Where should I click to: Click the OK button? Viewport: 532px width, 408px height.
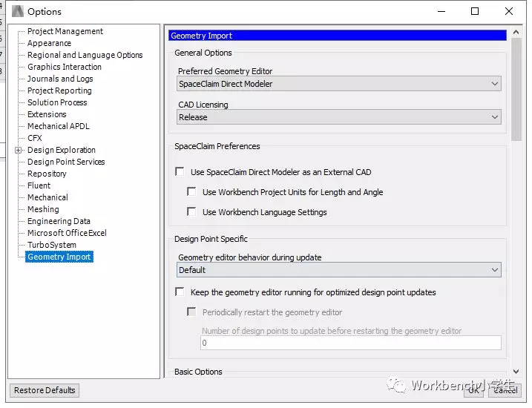pos(473,390)
